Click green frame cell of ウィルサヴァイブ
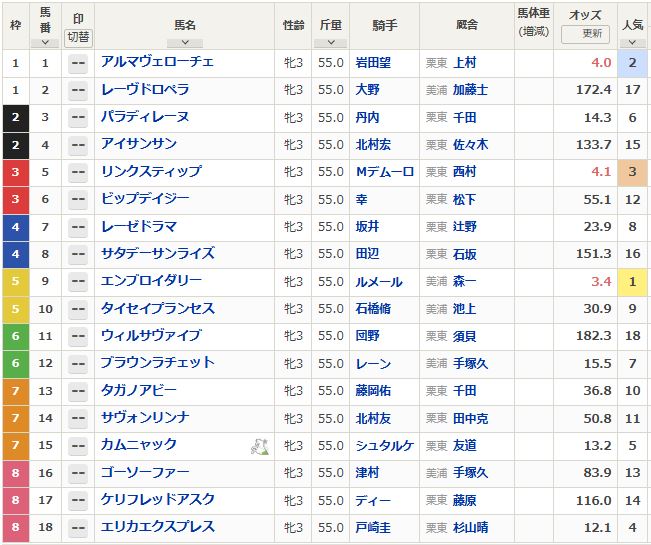The image size is (651, 545). pos(16,336)
